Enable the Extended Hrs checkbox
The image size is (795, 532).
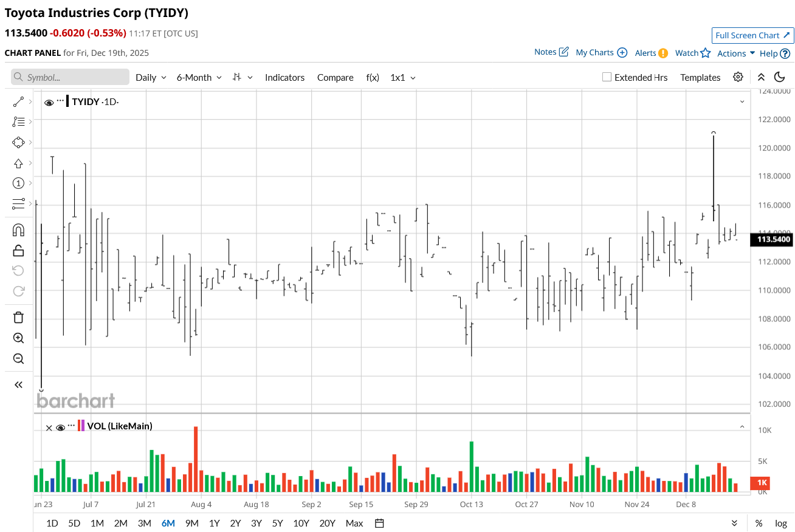pos(607,77)
